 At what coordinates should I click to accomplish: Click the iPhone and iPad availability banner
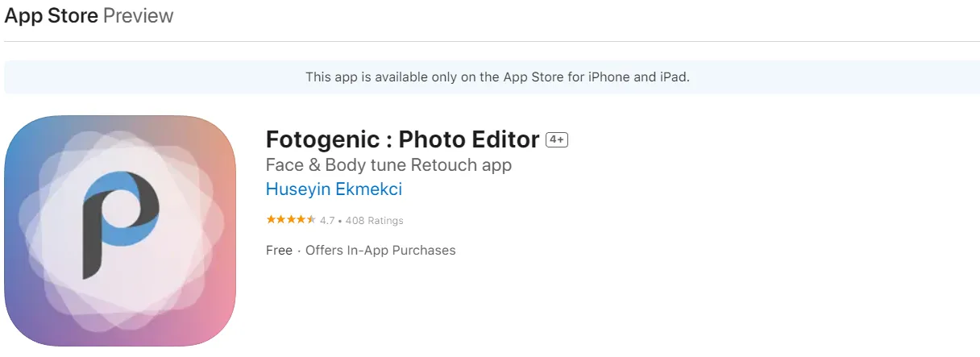click(497, 77)
